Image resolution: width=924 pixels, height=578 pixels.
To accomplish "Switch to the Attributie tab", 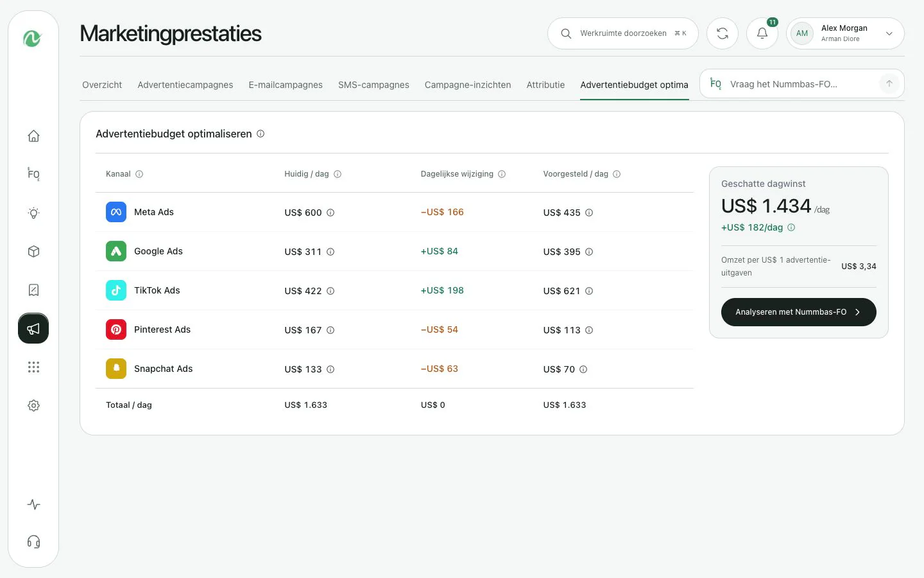I will pos(545,85).
